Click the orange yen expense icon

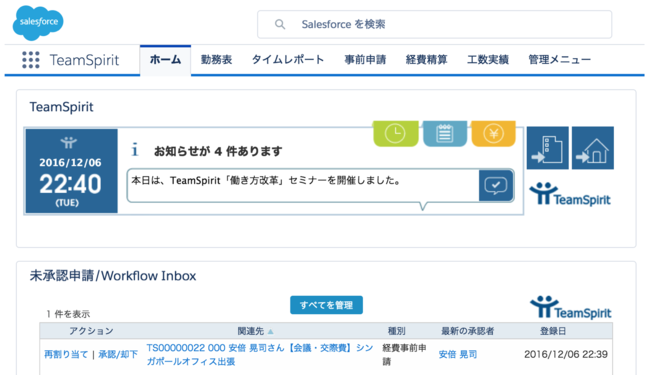coord(493,133)
